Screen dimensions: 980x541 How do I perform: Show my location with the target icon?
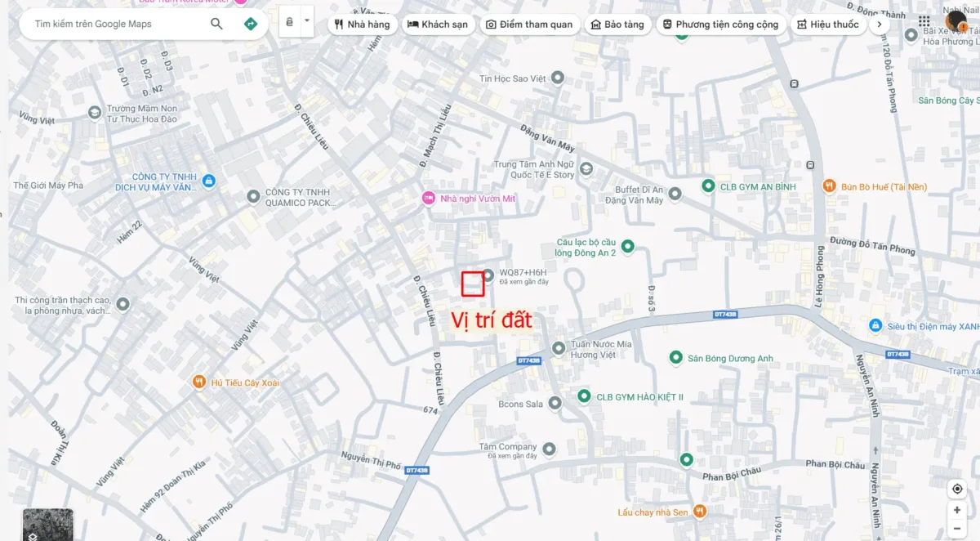pyautogui.click(x=957, y=489)
